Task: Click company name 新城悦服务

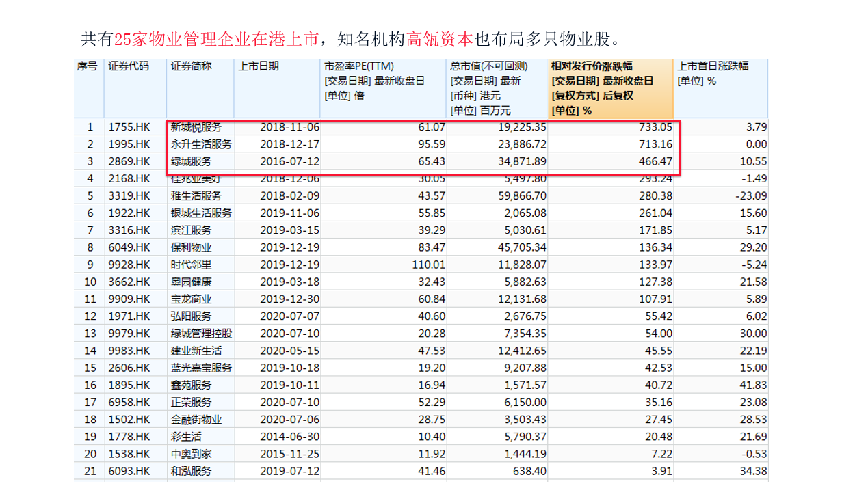Action: [x=197, y=127]
